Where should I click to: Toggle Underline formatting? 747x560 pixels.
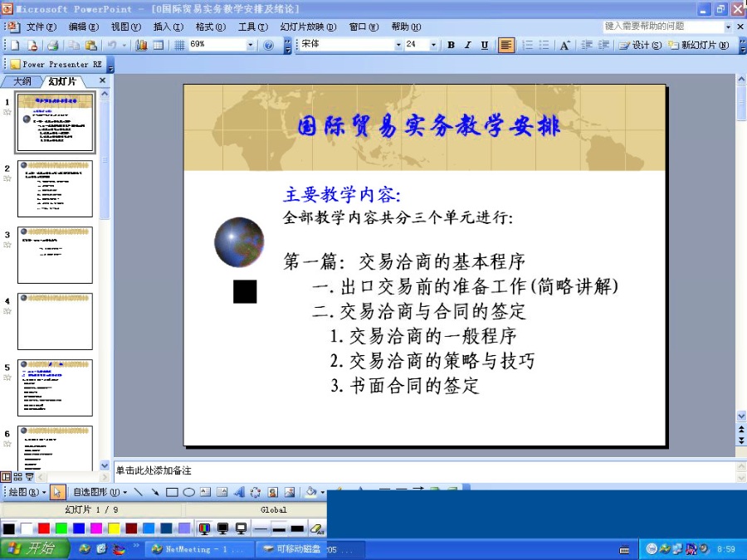485,46
